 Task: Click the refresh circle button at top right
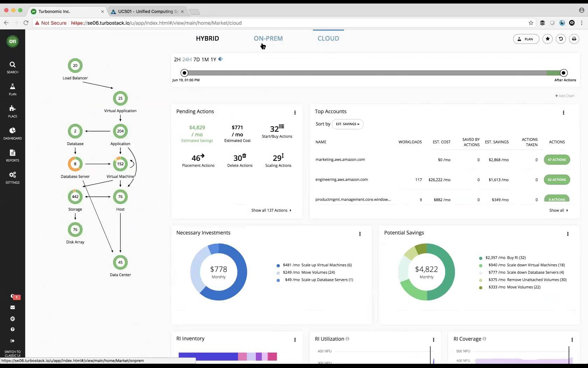tap(561, 39)
